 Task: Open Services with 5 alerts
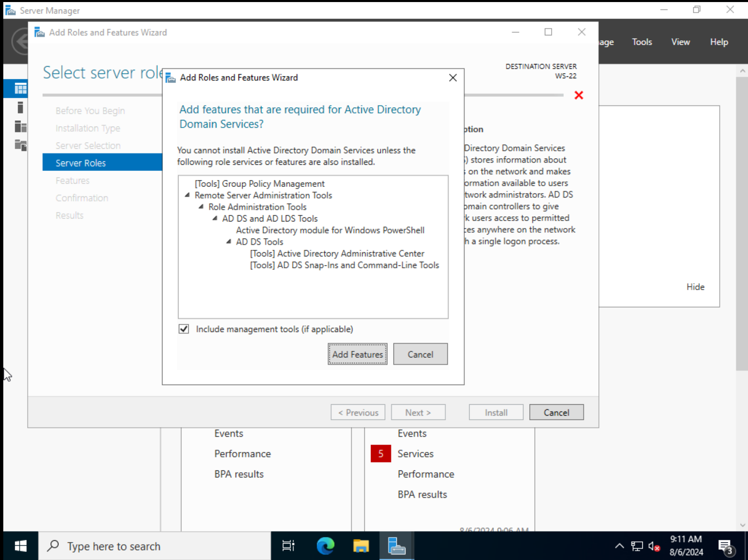(x=415, y=454)
